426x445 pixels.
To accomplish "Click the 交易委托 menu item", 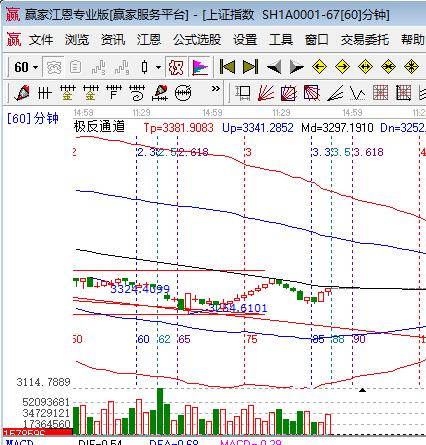I will (x=365, y=40).
